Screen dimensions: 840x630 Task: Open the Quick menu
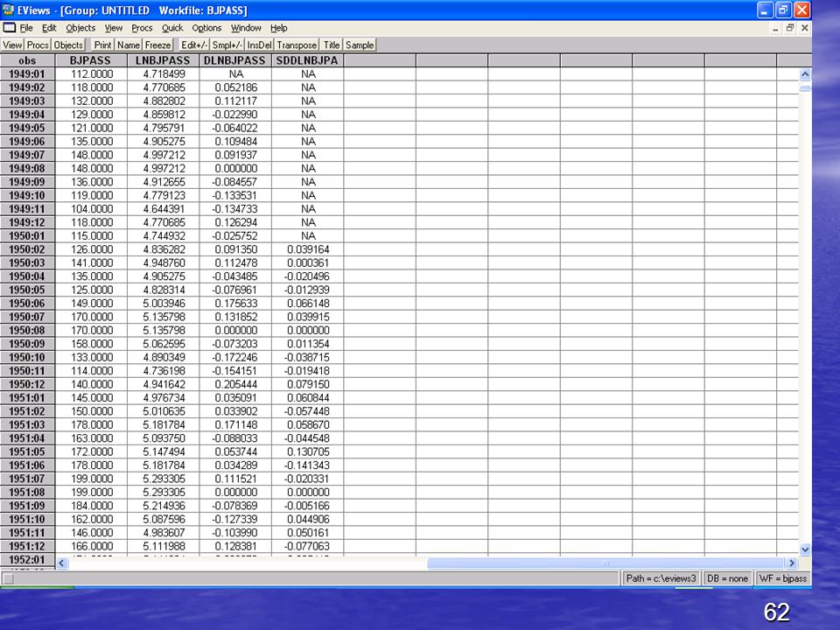[172, 28]
